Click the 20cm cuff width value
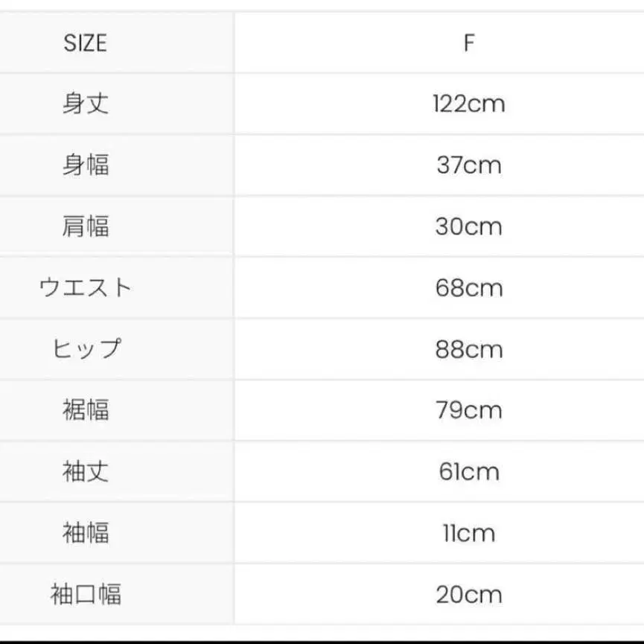The image size is (644, 644). [x=468, y=594]
